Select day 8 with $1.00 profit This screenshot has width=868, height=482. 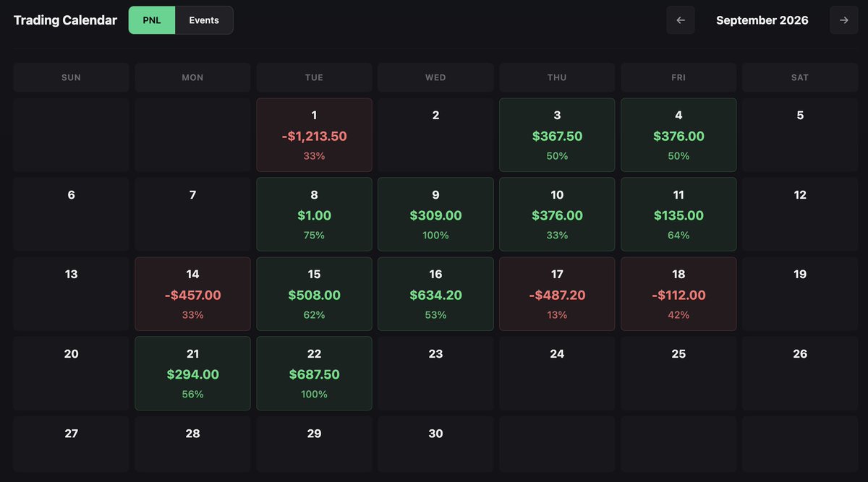[x=314, y=215]
